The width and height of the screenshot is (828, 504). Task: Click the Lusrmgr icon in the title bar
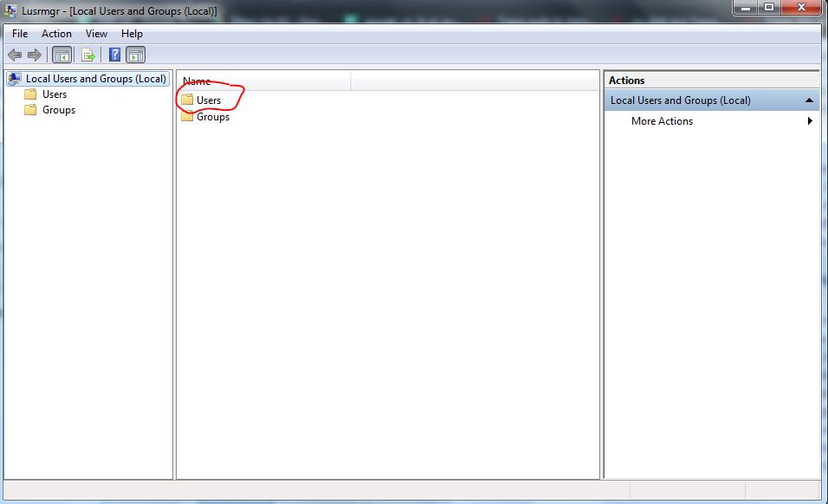(x=9, y=10)
